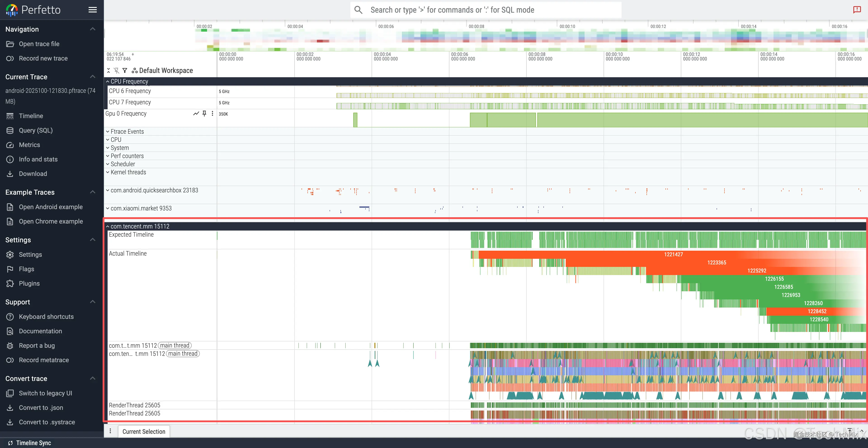Collapse the com.tencent.mm 15112 process group
This screenshot has height=448, width=868.
click(x=108, y=226)
